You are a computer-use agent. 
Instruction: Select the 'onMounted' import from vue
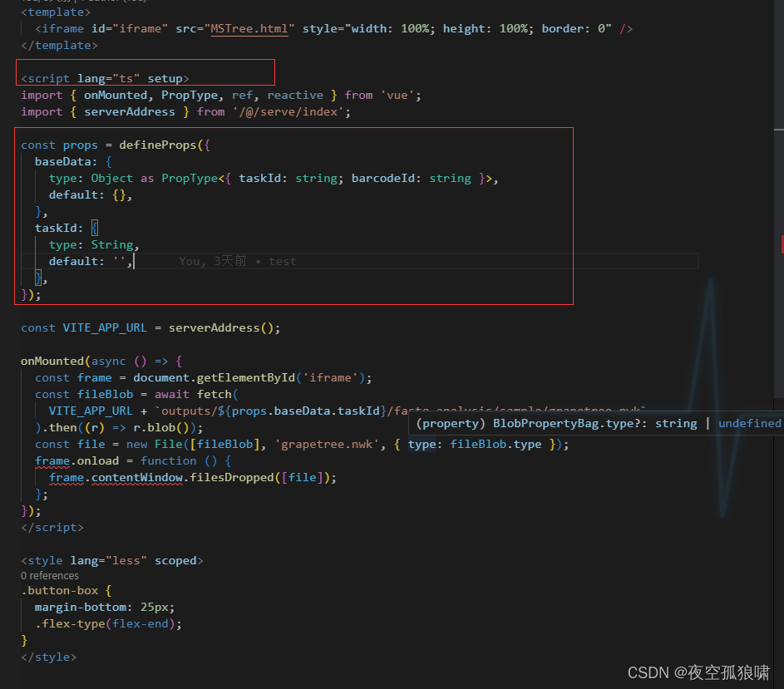(x=115, y=94)
